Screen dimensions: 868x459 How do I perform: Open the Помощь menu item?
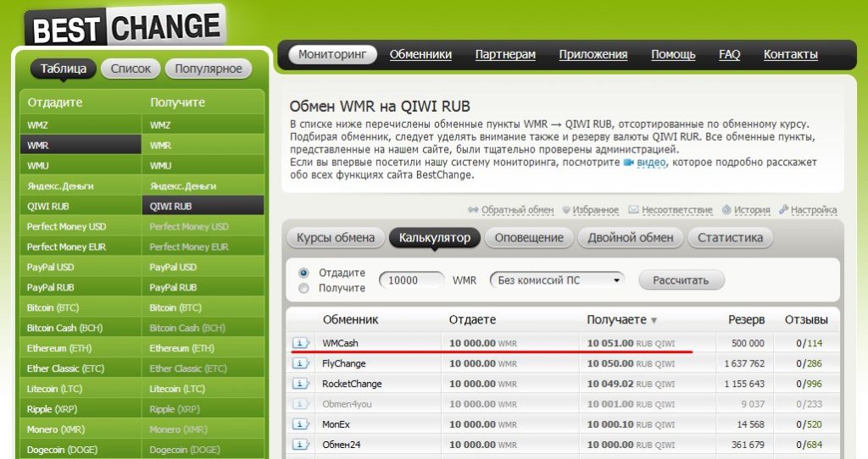[673, 54]
